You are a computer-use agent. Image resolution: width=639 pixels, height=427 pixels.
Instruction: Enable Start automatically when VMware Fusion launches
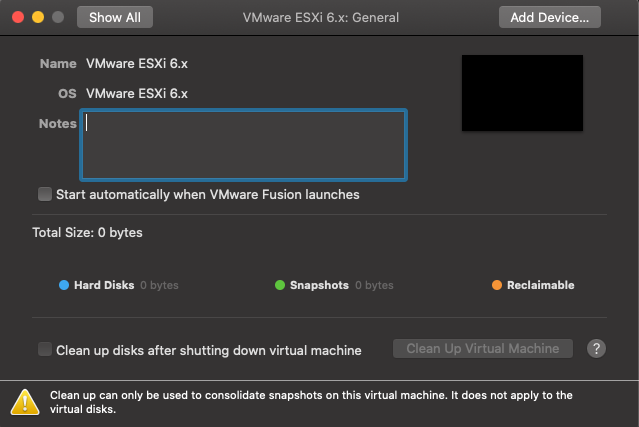point(45,194)
